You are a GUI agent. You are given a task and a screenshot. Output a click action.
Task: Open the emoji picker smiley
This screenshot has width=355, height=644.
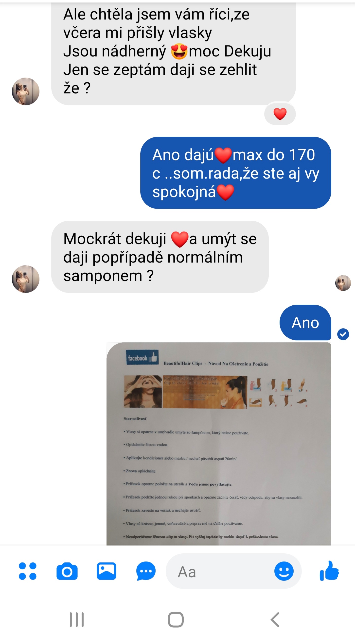284,571
